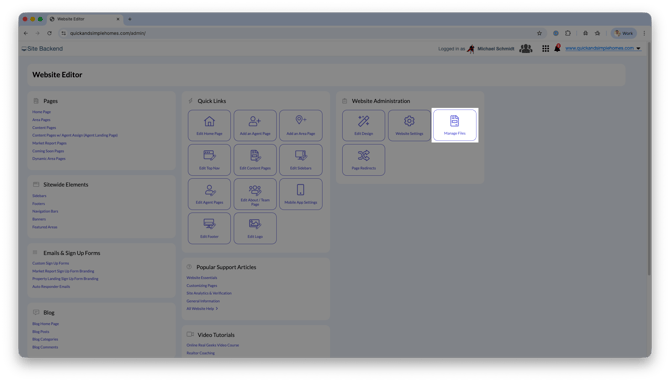Open the Coming Soon Pages link

coord(48,151)
